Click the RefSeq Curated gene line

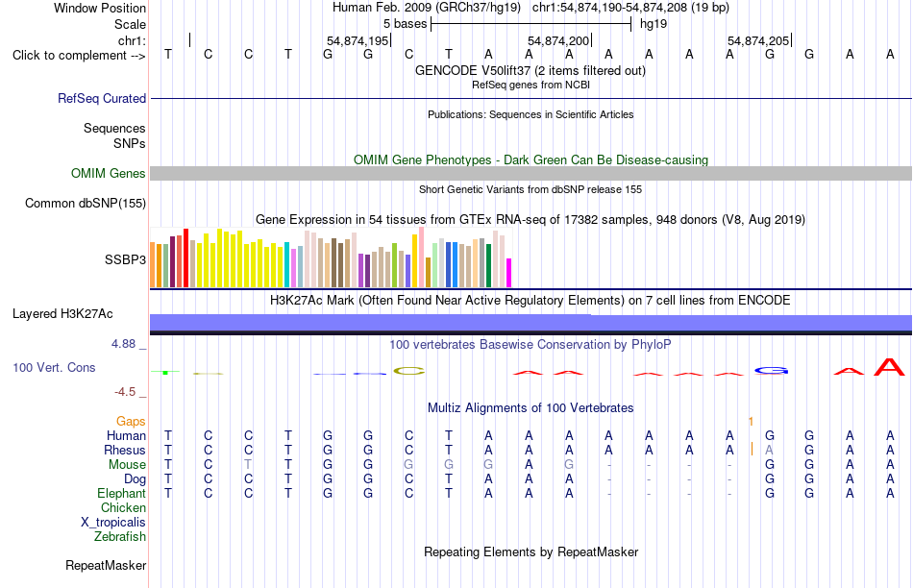(531, 98)
